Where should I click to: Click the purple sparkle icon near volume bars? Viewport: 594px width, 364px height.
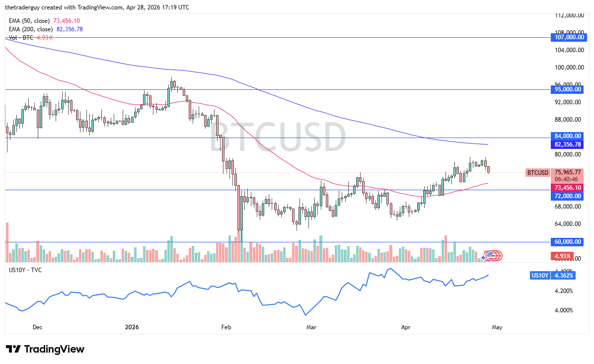pos(482,258)
